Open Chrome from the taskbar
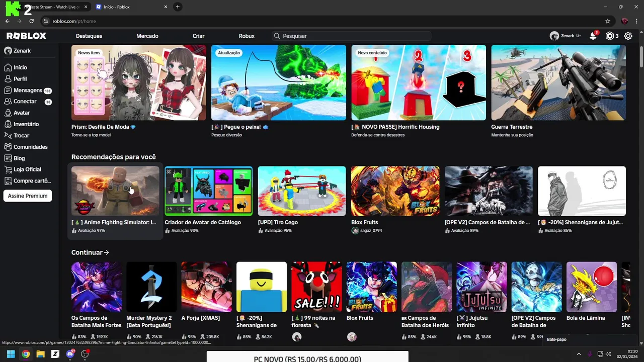The height and width of the screenshot is (362, 644). coord(26,354)
